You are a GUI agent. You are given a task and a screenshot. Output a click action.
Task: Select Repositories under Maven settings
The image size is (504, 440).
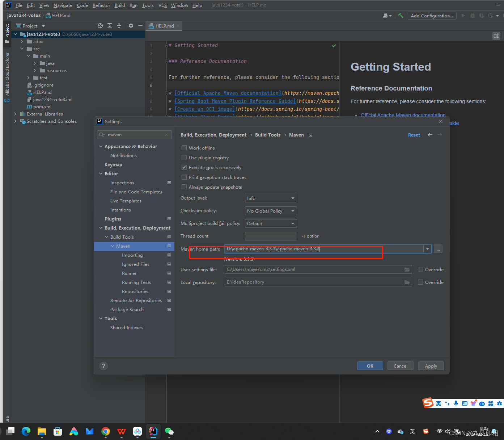pos(135,292)
